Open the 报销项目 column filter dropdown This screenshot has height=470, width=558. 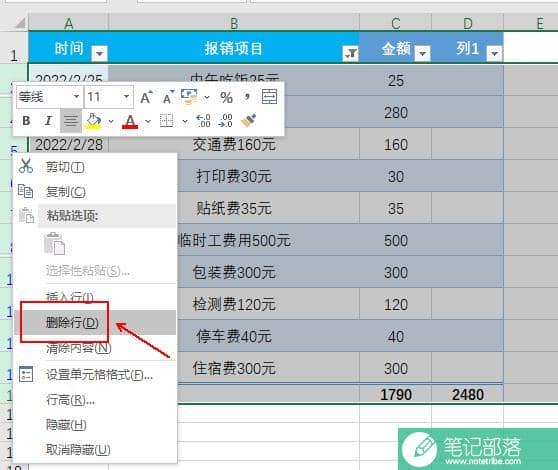(351, 53)
